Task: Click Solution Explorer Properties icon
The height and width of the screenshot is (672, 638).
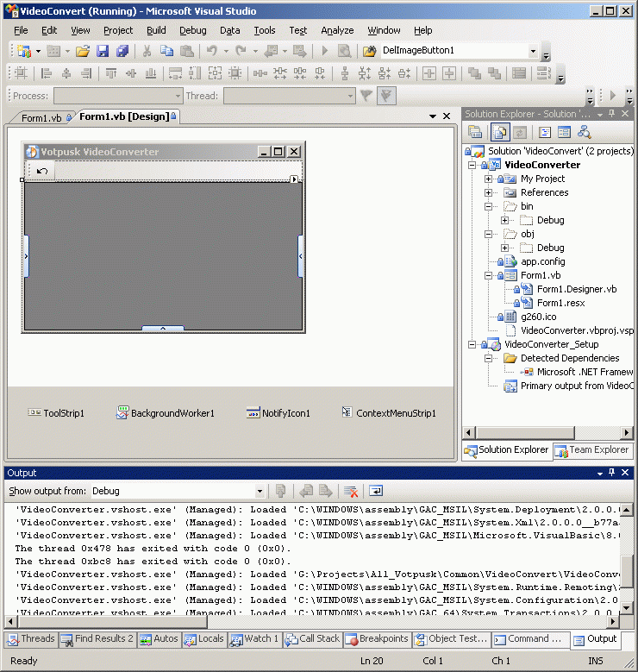Action: (x=475, y=132)
